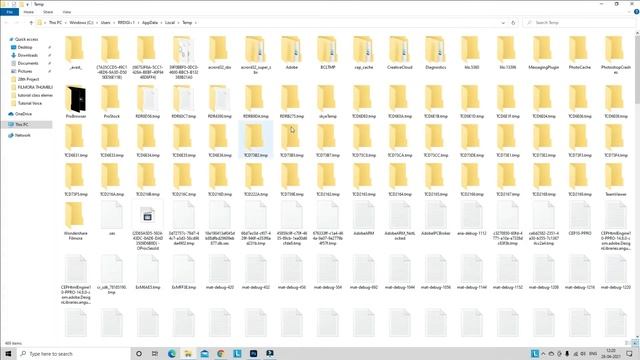Select the AdobeARM file
Image resolution: width=640 pixels, height=360 pixels.
pyautogui.click(x=364, y=218)
